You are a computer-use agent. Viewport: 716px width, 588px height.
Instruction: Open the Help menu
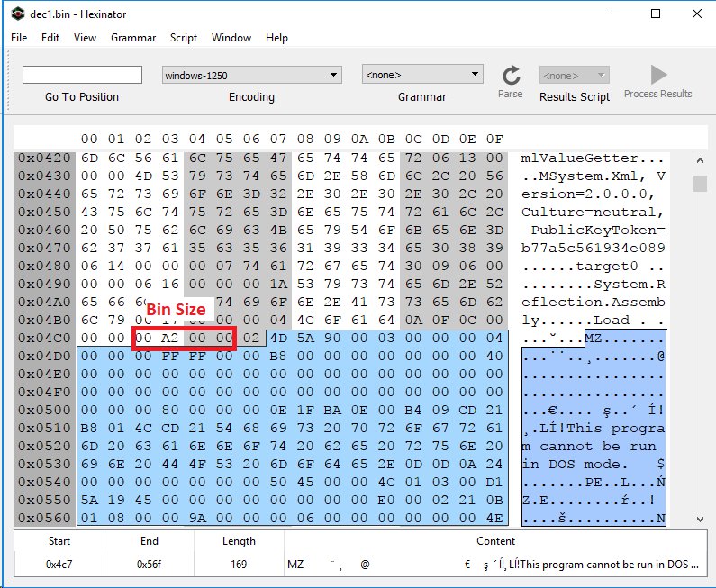276,38
